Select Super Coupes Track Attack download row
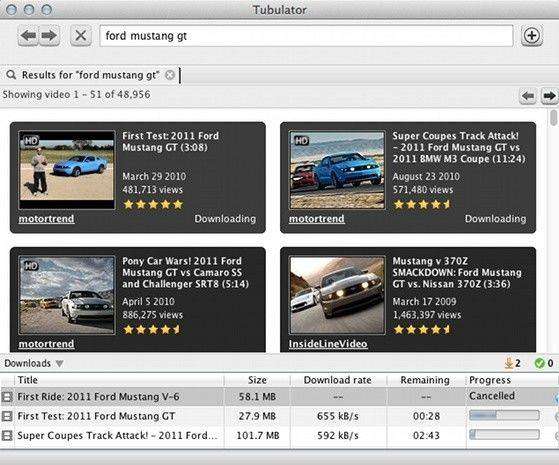 click(279, 435)
